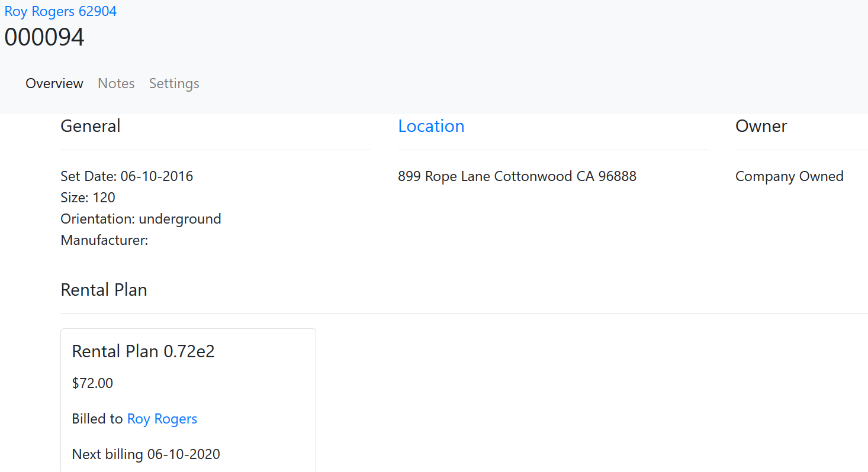Click the Rental Plan 0.72e2 card title

[x=143, y=351]
